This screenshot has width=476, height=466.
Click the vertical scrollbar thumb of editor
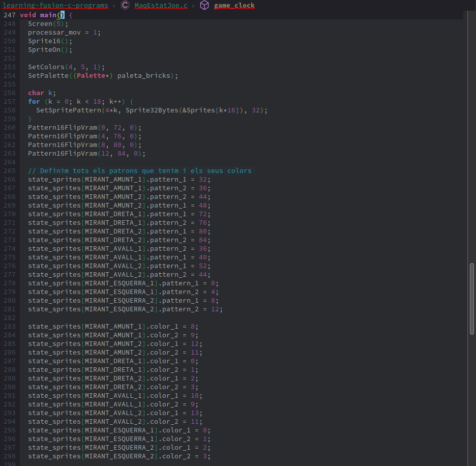pos(472,299)
